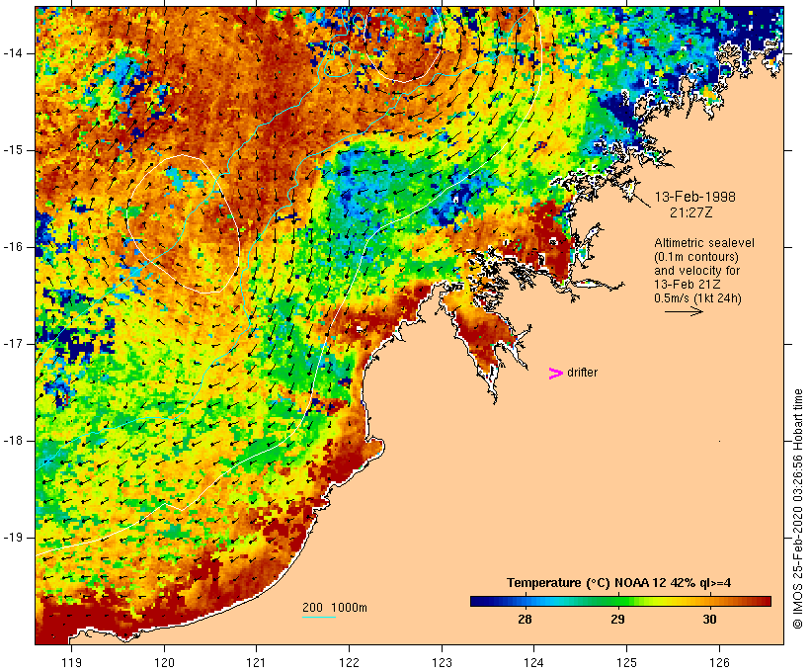
Task: Click the latitude axis label '-16'
Action: [12, 247]
